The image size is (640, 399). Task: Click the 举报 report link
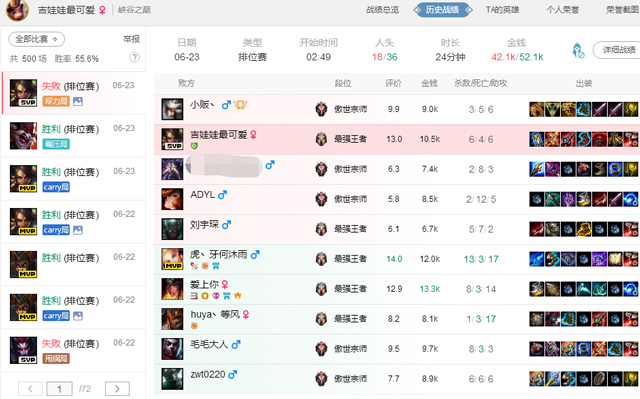coord(131,39)
